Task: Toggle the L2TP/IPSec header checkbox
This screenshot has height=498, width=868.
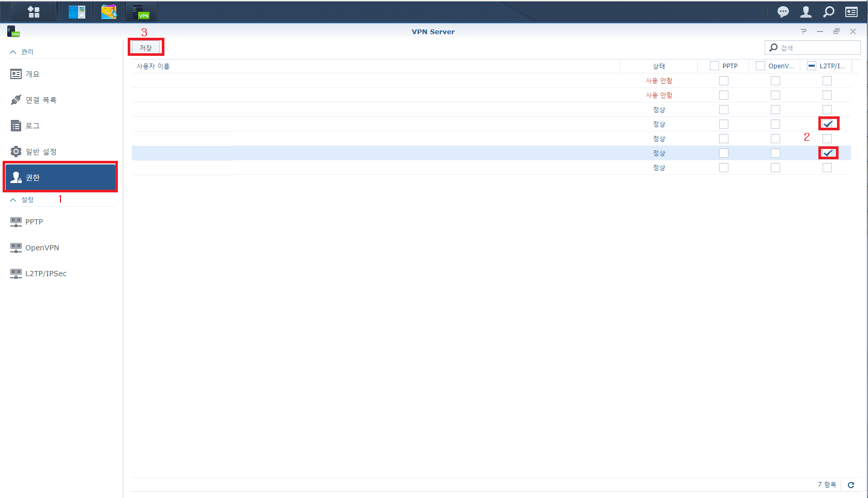Action: (x=812, y=66)
